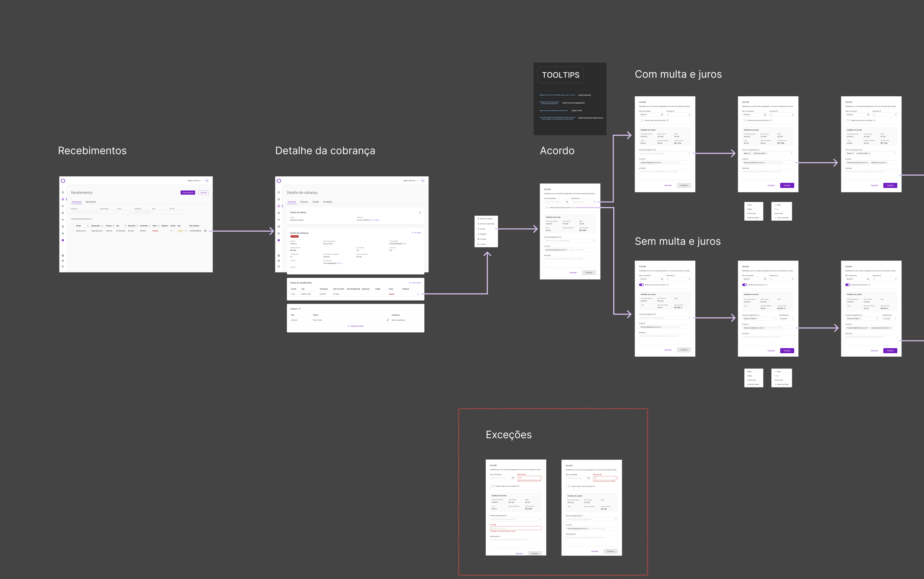924x579 pixels.
Task: Click Finalizar in middle Com multa dialog
Action: (x=787, y=185)
